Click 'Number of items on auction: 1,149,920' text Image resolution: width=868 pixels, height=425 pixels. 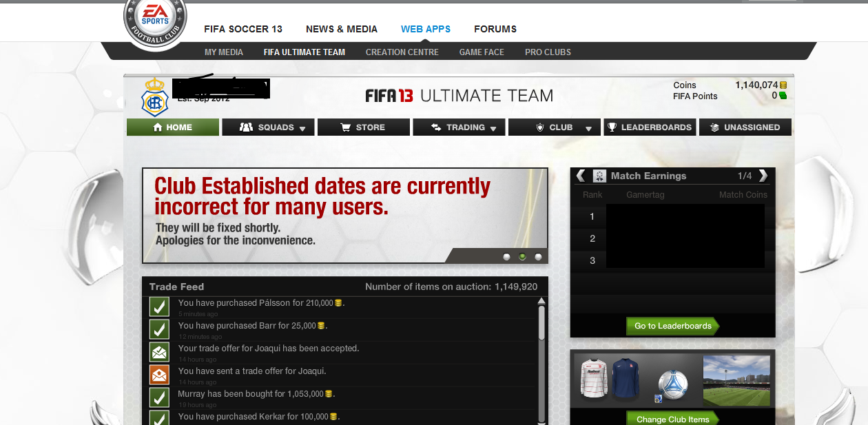coord(451,287)
